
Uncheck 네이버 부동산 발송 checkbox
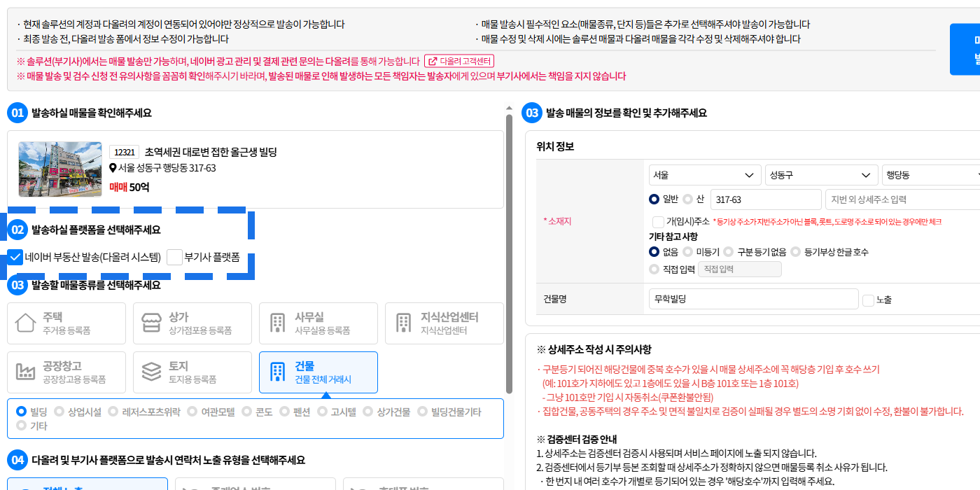pyautogui.click(x=15, y=257)
